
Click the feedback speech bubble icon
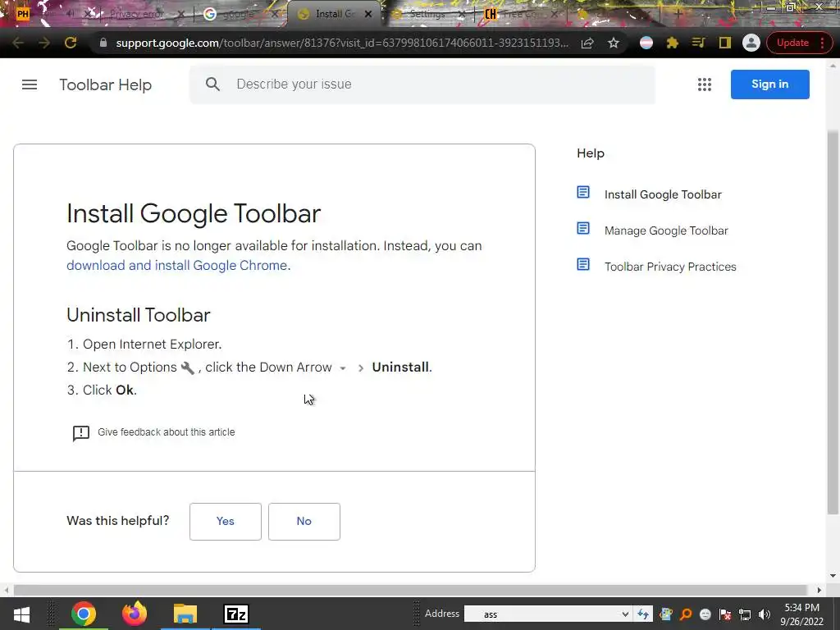[81, 433]
